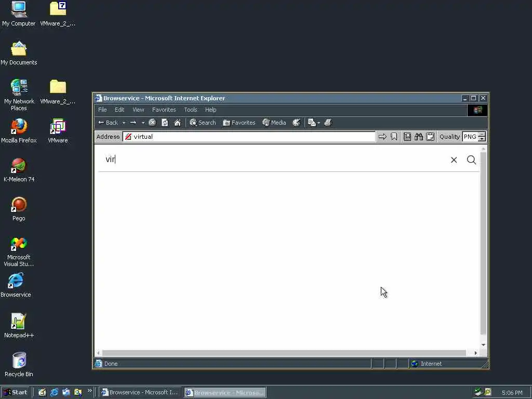Click the active Browservice taskbar button

pyautogui.click(x=225, y=393)
